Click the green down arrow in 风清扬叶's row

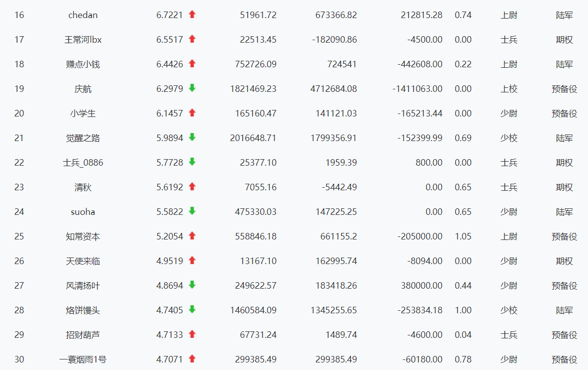tap(192, 285)
